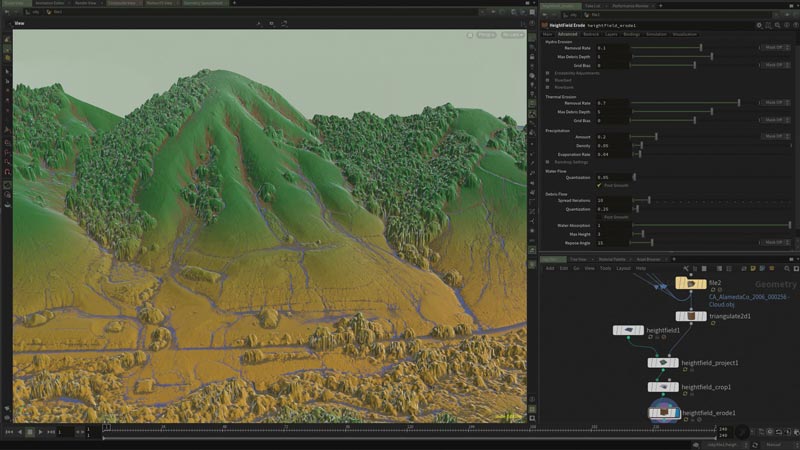Open Hydro Removal Rate Mask Off dropdown
Image resolution: width=800 pixels, height=450 pixels.
click(x=776, y=47)
